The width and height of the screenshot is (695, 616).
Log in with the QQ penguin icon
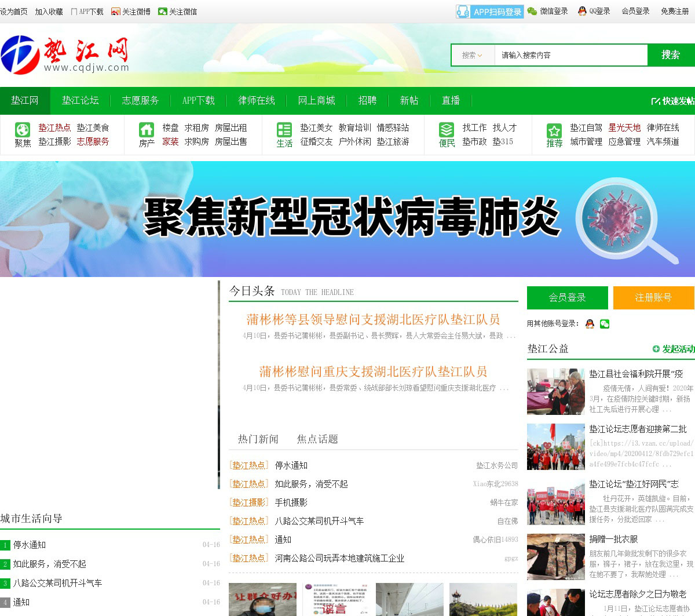pos(590,324)
